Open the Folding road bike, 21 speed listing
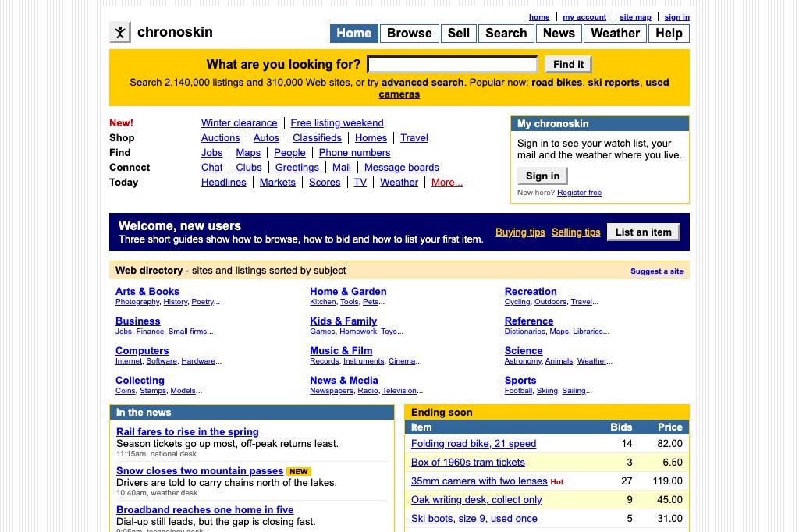This screenshot has height=532, width=799. point(474,444)
